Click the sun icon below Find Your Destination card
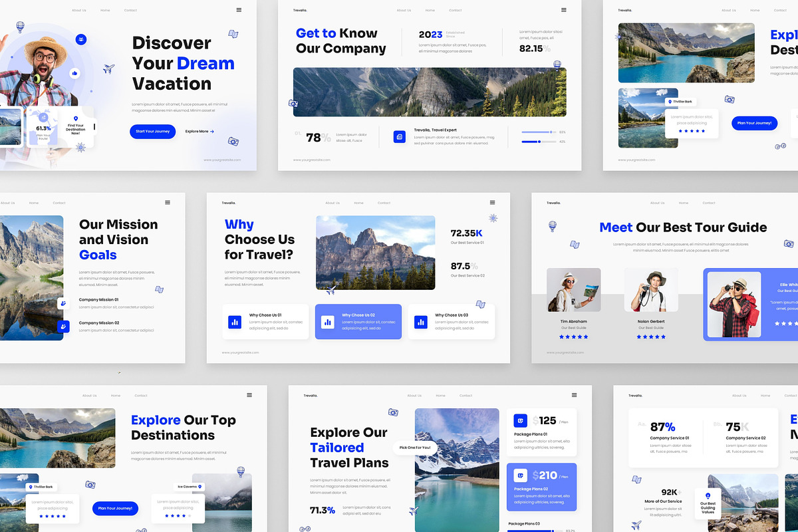Screen dimensions: 798x532 80,147
